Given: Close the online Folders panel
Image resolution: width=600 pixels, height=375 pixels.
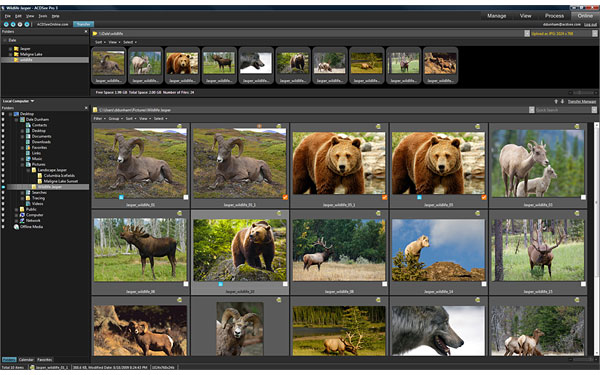Looking at the screenshot, I should point(86,32).
